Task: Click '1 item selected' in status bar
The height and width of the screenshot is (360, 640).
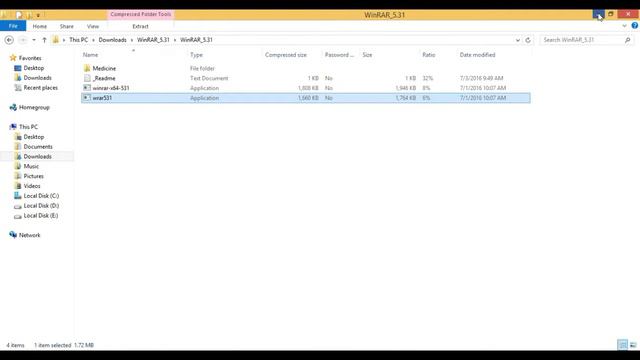Action: pyautogui.click(x=53, y=345)
